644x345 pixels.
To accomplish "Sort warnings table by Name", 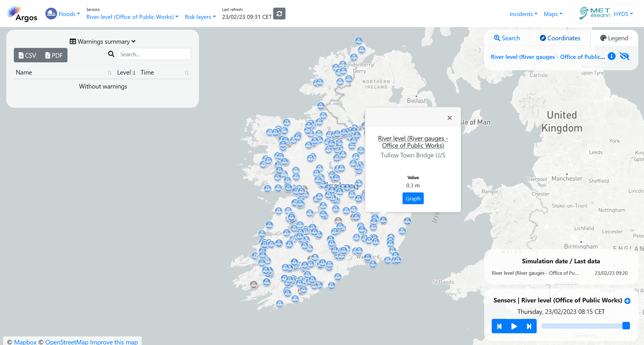I will pos(64,73).
